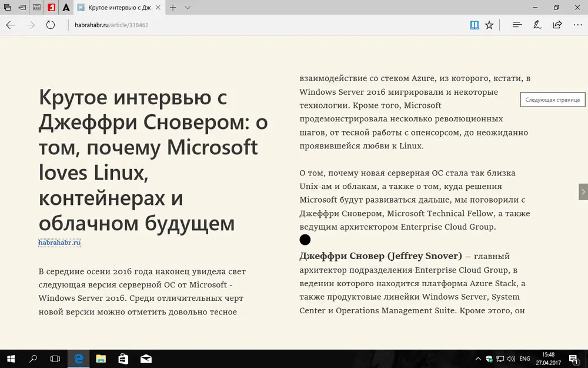Image resolution: width=588 pixels, height=368 pixels.
Task: Click the right-edge next page chevron
Action: tap(583, 192)
